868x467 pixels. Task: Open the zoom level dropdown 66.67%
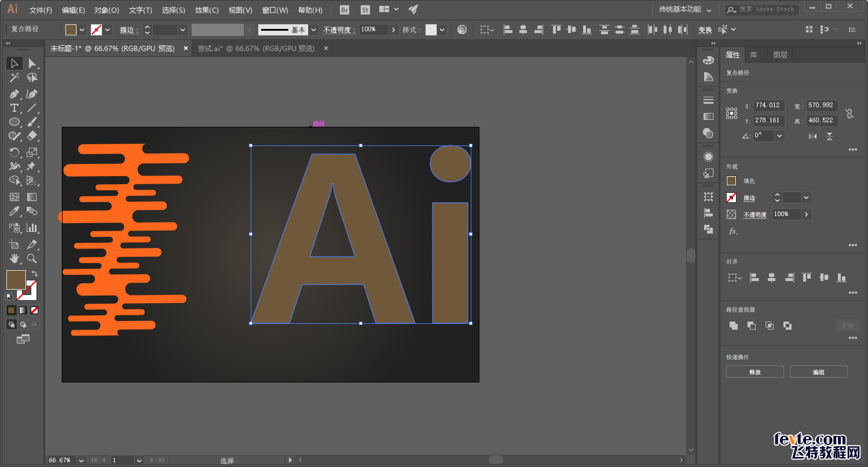pyautogui.click(x=80, y=460)
